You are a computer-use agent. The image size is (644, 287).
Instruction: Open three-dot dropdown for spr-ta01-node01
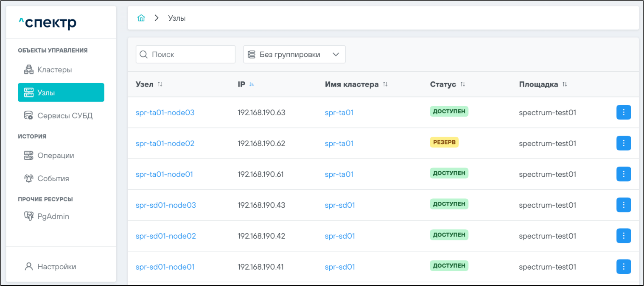click(x=623, y=174)
